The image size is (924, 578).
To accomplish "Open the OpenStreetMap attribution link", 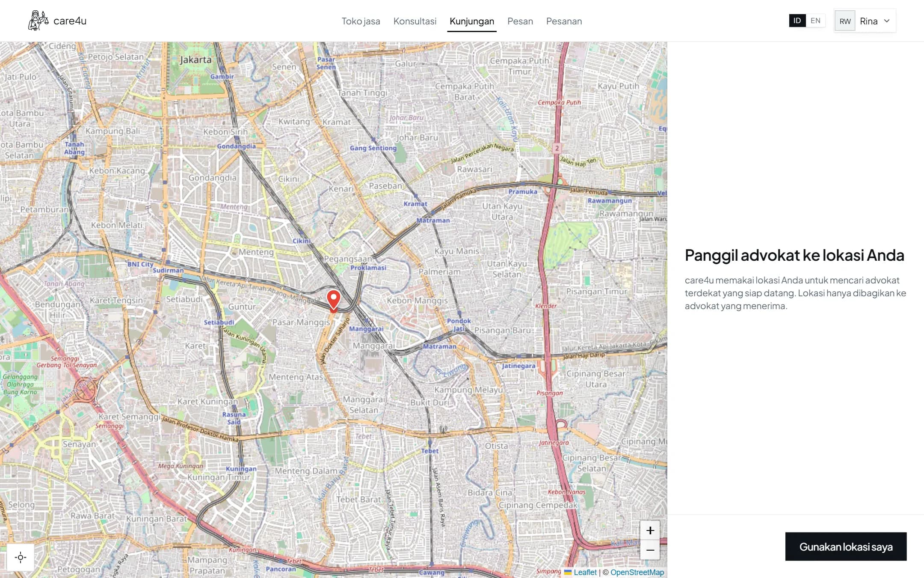I will [x=637, y=572].
